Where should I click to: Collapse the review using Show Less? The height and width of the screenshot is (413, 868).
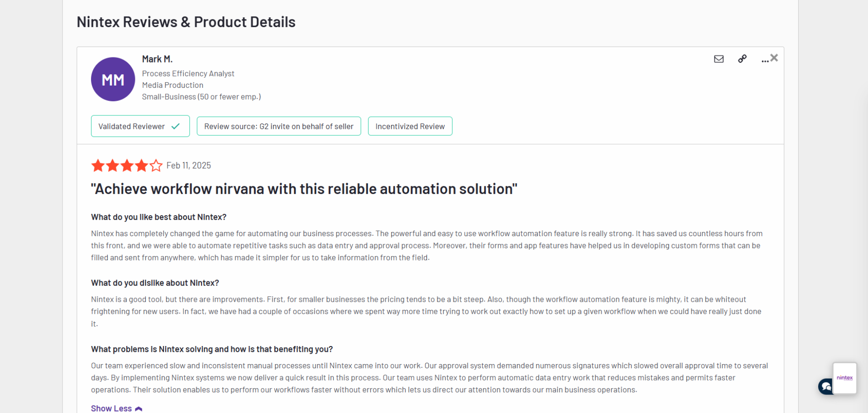111,408
